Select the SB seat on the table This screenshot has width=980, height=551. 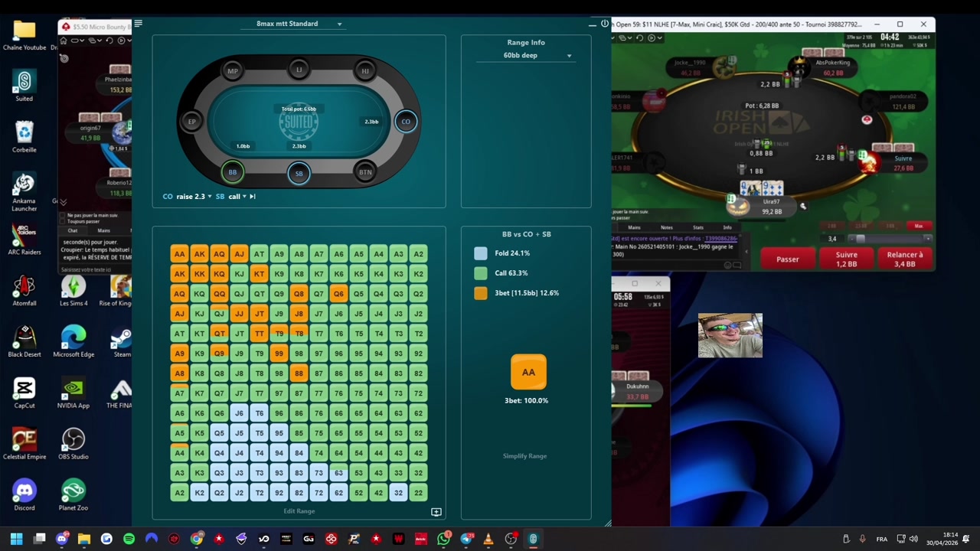pos(299,174)
